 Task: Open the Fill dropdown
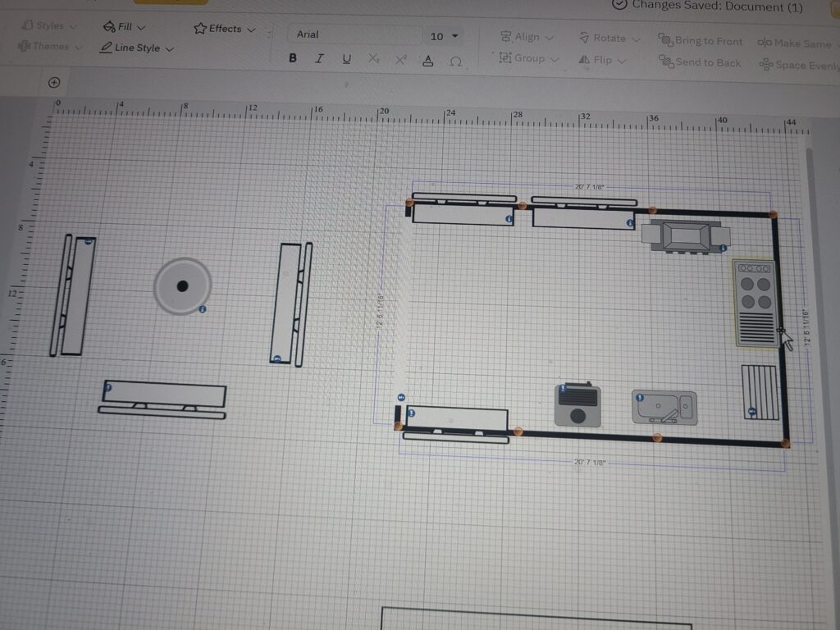pyautogui.click(x=125, y=27)
